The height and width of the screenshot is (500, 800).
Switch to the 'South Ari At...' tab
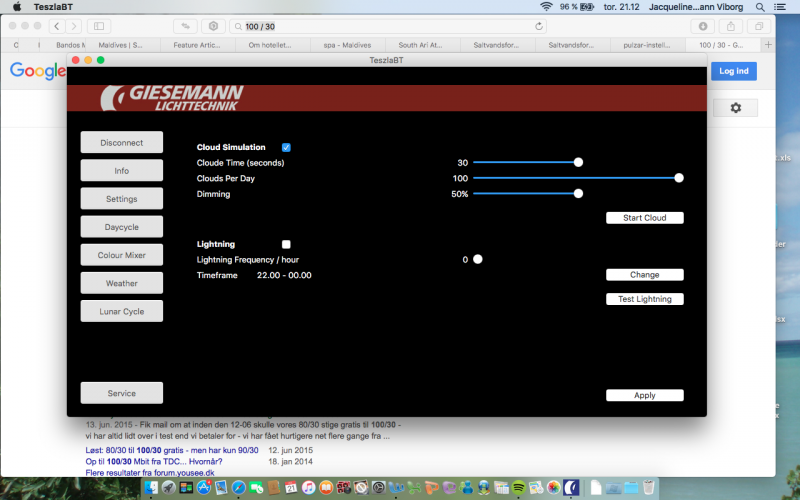422,45
